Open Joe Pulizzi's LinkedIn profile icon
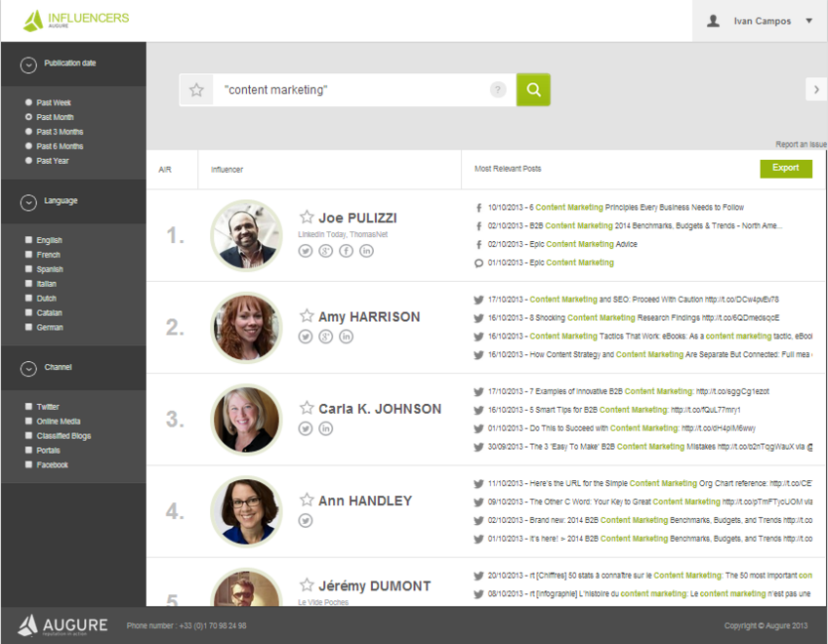This screenshot has width=828, height=644. (366, 251)
